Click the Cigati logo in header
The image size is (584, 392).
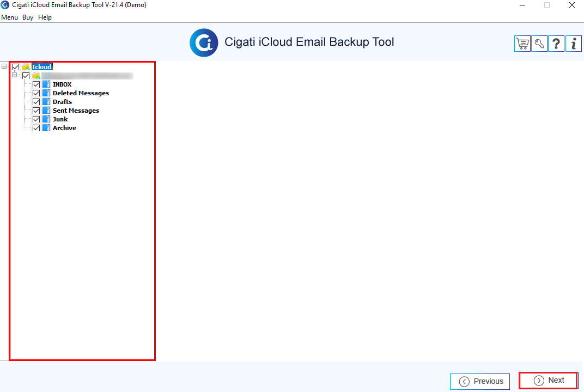click(x=204, y=42)
